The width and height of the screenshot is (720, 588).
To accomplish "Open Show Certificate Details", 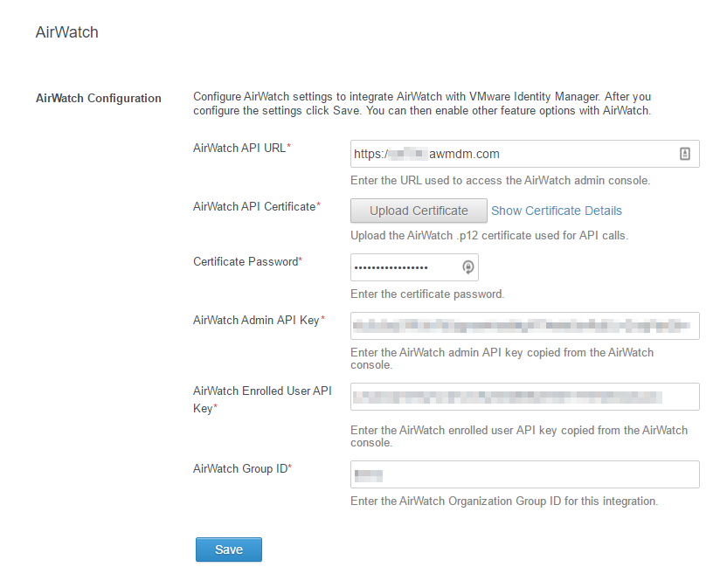I will (556, 211).
